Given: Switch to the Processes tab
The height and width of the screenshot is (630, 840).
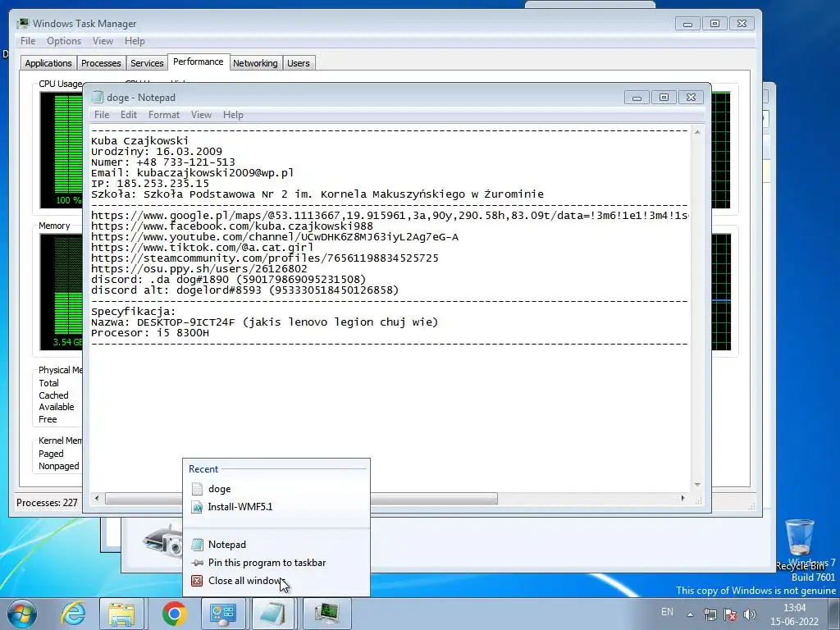Looking at the screenshot, I should pyautogui.click(x=101, y=63).
